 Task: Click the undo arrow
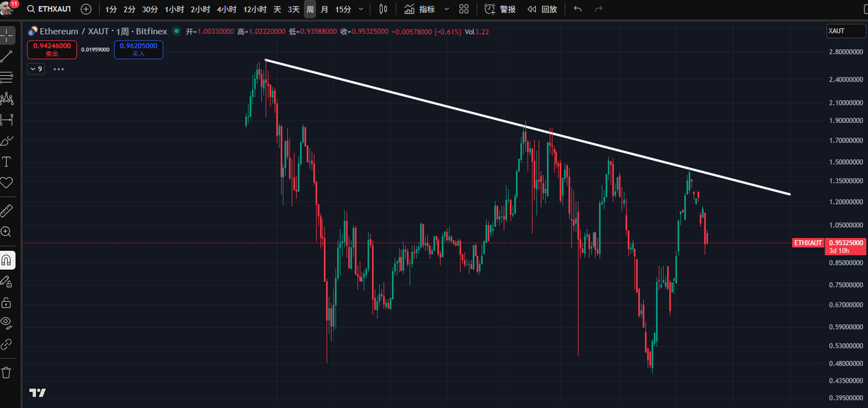click(577, 9)
